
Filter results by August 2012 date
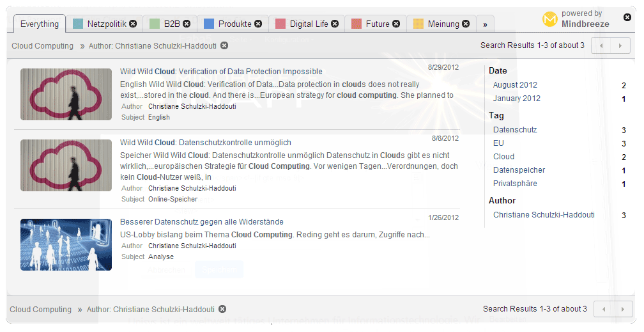(515, 85)
